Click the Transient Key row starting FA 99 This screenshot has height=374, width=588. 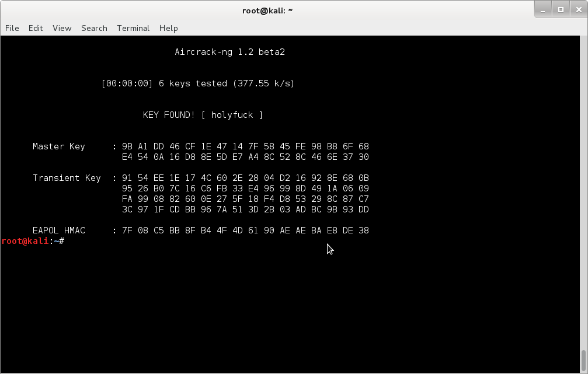(245, 199)
